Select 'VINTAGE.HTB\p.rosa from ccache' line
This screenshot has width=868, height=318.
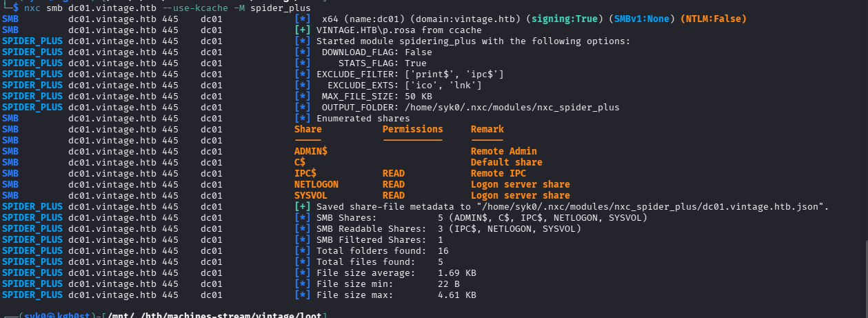pos(399,30)
